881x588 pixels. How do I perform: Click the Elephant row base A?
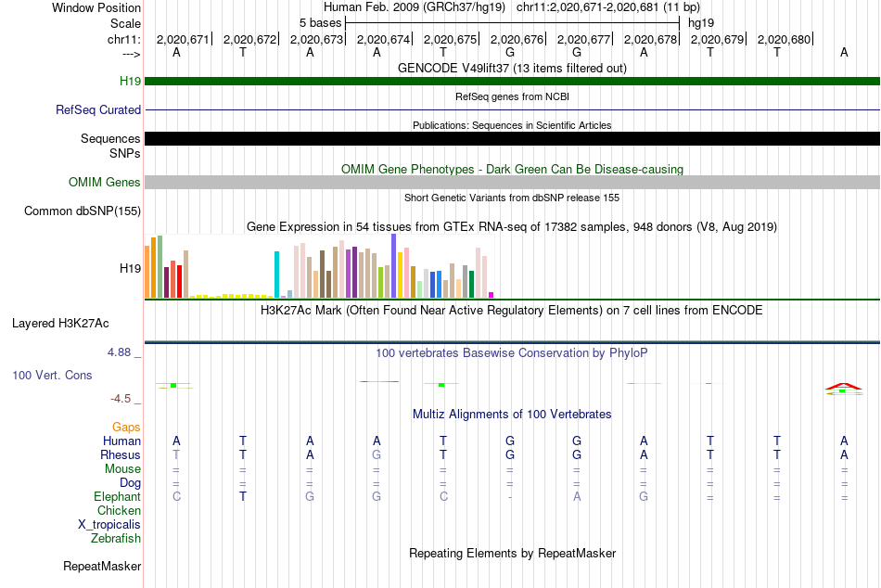click(x=577, y=496)
